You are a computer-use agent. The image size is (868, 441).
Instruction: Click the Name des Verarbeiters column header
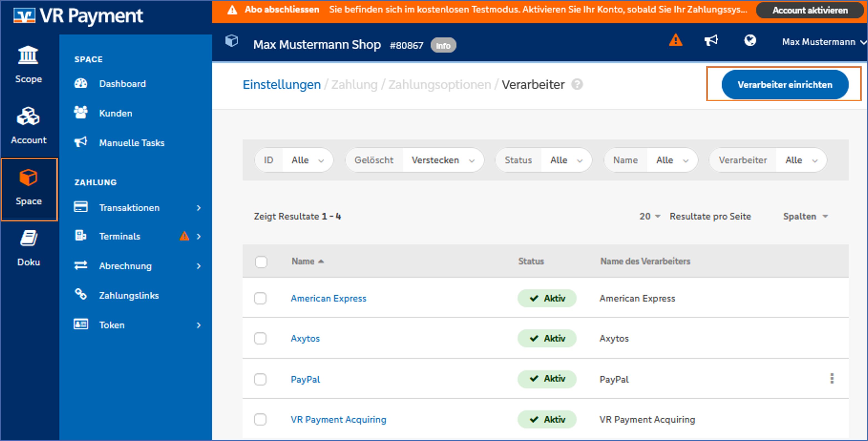645,261
